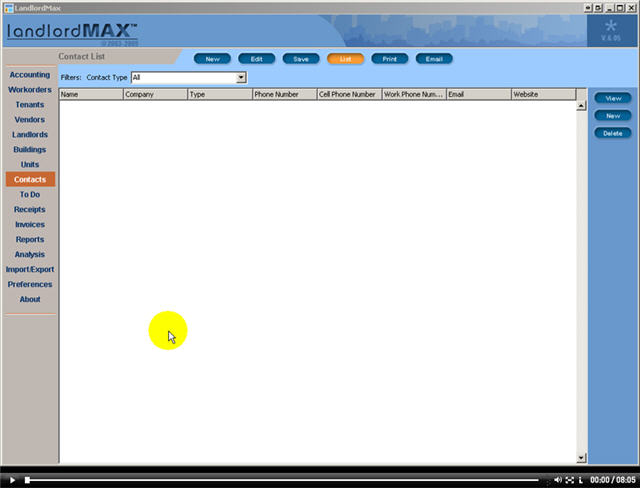Enter fullscreen via the player's fullscreen icon

click(x=570, y=480)
